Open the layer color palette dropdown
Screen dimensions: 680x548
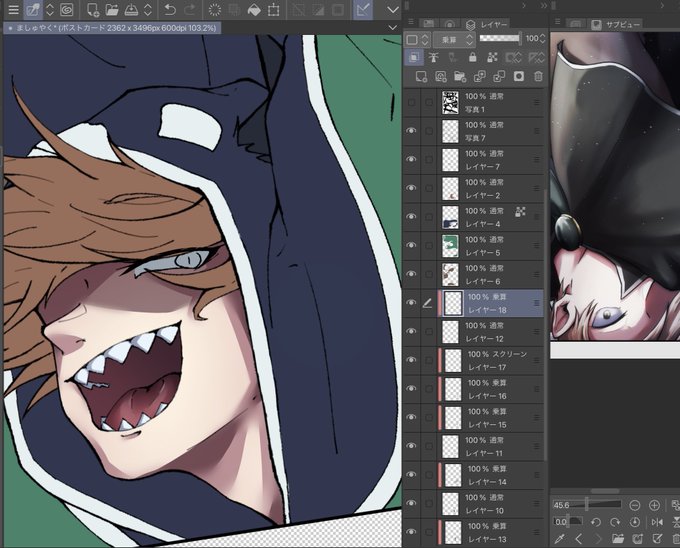coord(417,40)
